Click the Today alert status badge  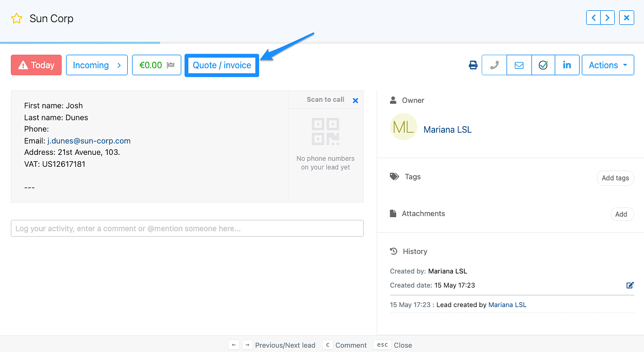point(36,64)
